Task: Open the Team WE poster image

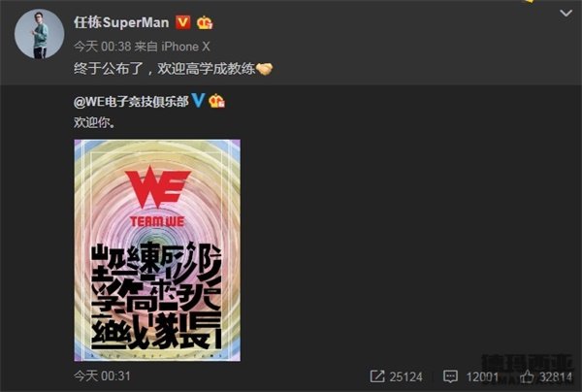Action: [157, 250]
